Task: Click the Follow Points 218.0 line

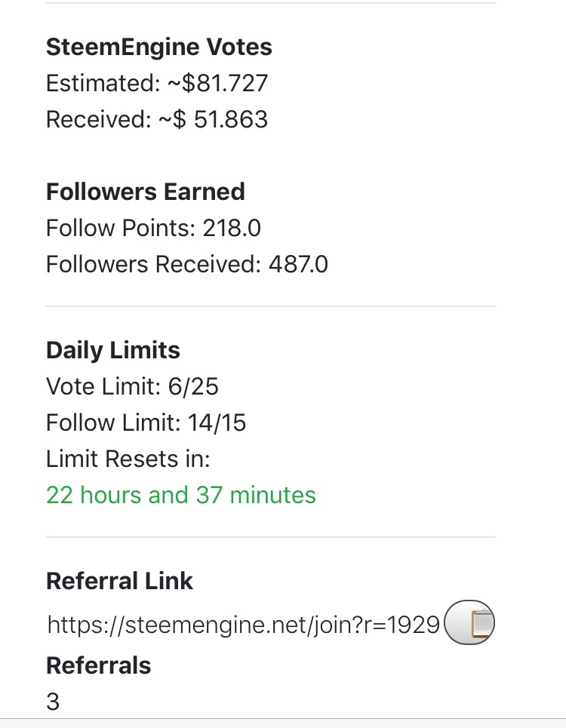Action: tap(154, 228)
